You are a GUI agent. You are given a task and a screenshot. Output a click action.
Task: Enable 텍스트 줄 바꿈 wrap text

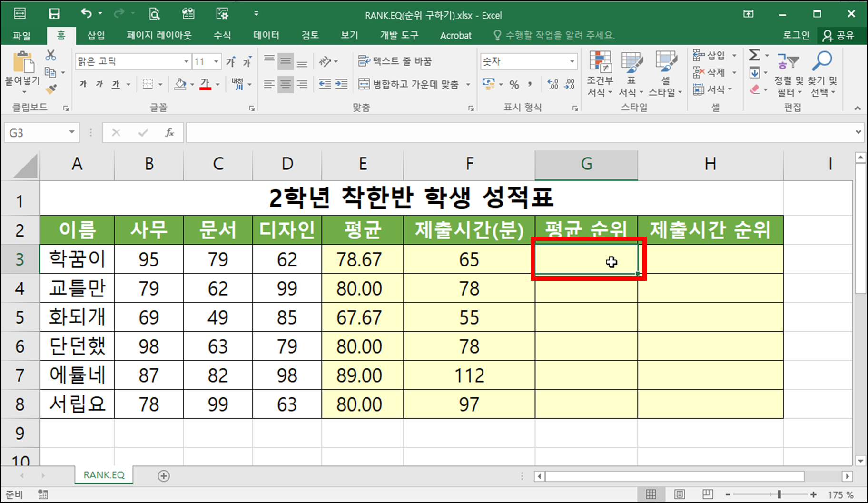pyautogui.click(x=395, y=61)
